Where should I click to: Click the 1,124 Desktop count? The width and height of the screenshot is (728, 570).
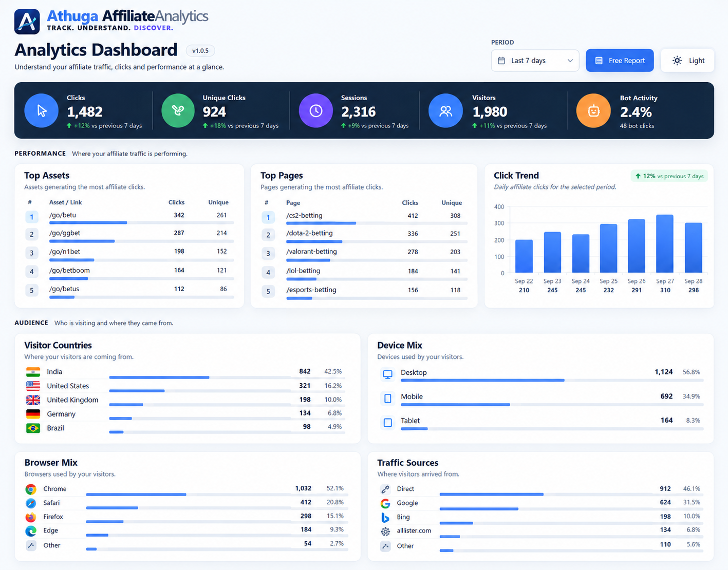point(664,372)
